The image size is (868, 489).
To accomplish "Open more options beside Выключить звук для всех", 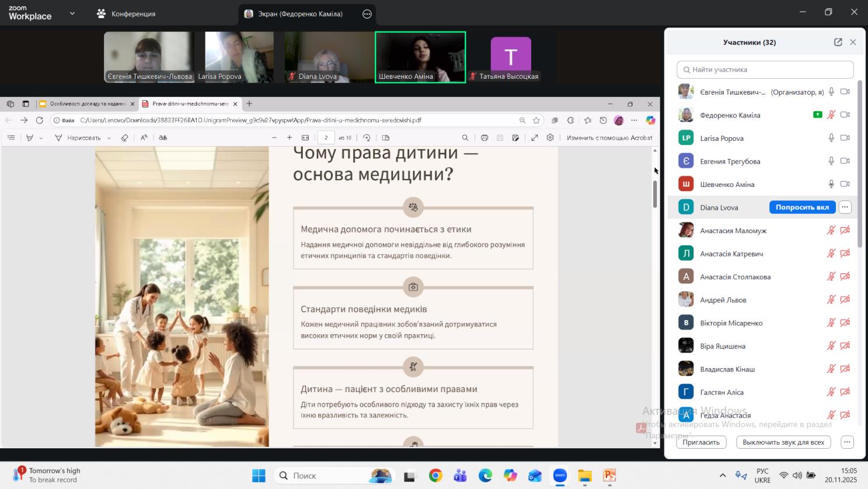I will [x=847, y=442].
